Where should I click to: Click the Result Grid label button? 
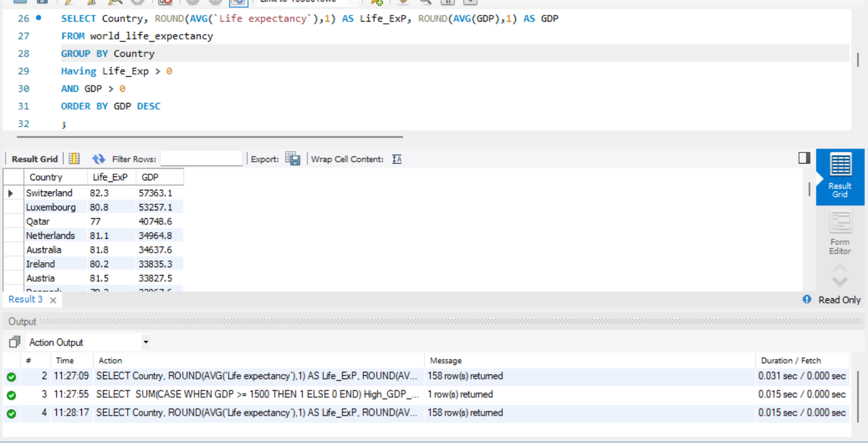(35, 159)
